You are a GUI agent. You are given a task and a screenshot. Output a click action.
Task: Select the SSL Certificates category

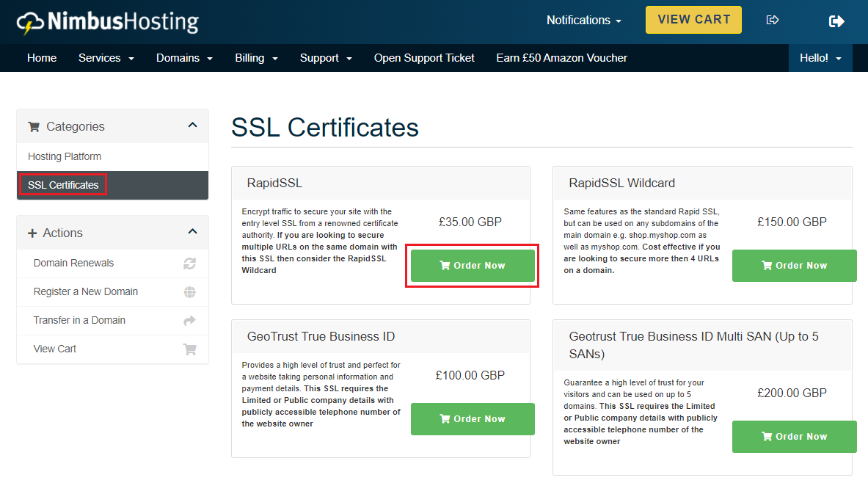(112, 185)
